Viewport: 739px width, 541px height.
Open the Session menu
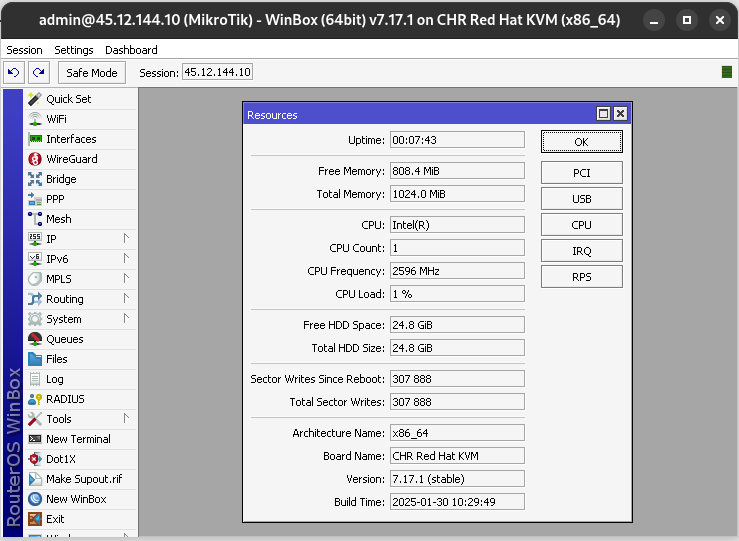point(25,49)
